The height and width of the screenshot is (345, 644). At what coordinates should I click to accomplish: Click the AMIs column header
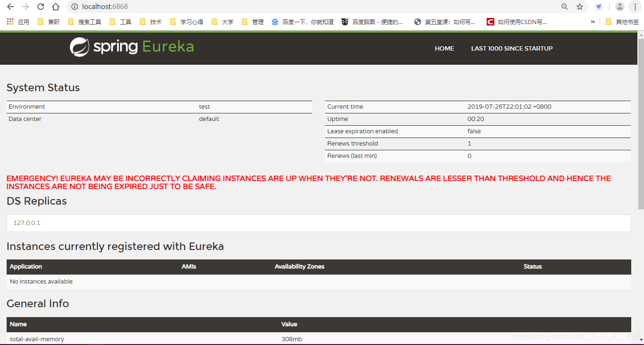[x=189, y=267]
